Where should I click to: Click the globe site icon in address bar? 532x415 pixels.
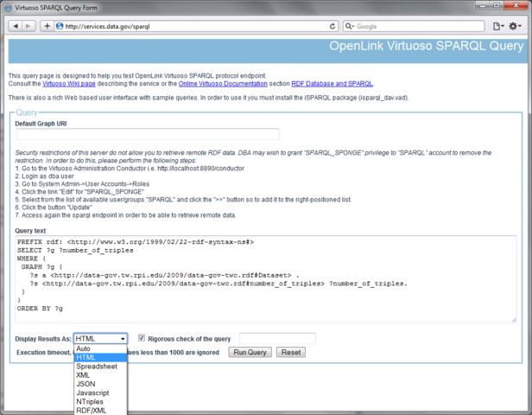[x=60, y=26]
